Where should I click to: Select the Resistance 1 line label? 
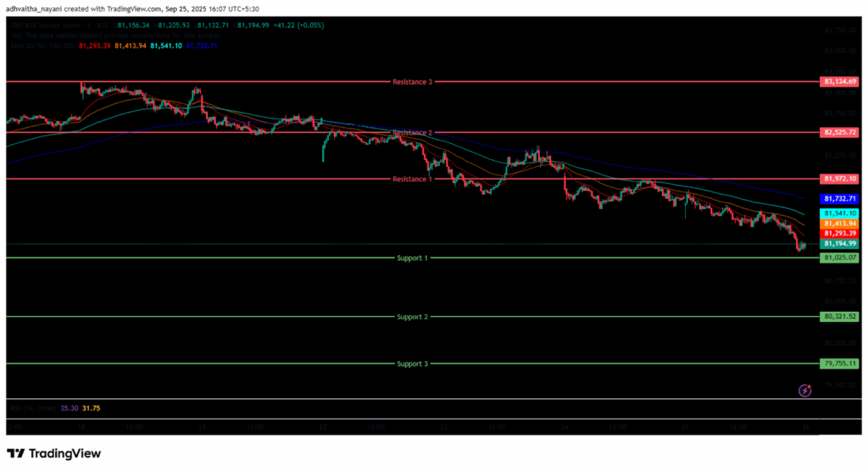[412, 179]
